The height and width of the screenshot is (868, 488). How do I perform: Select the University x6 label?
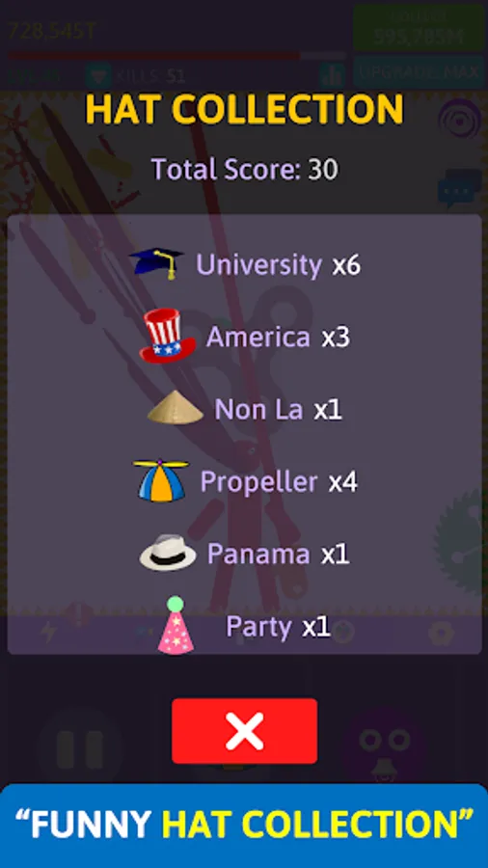click(x=278, y=265)
